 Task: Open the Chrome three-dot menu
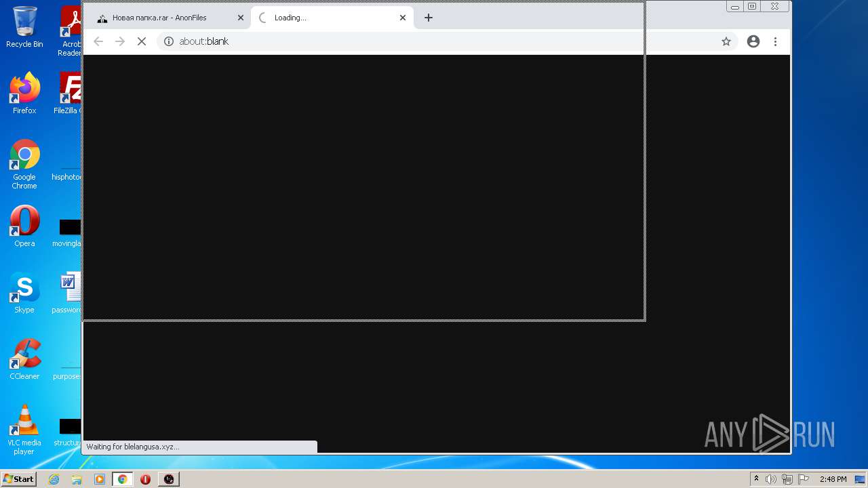(775, 41)
